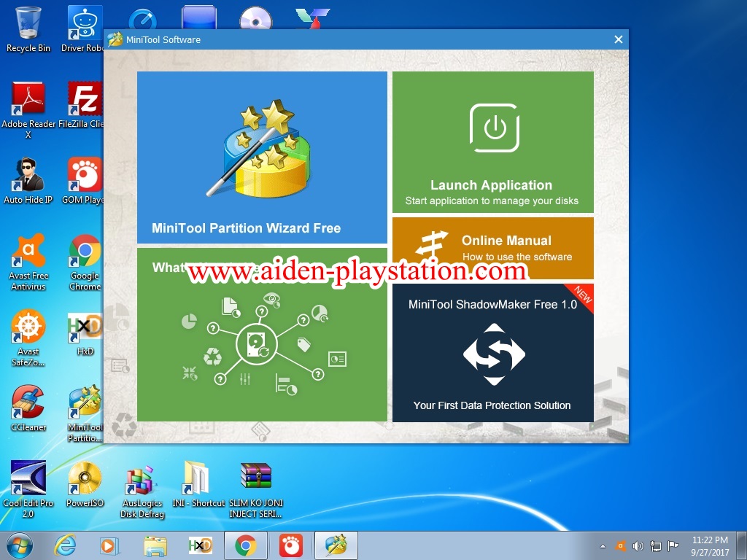Click the "How to use the software" text
The image size is (747, 560).
tap(517, 257)
